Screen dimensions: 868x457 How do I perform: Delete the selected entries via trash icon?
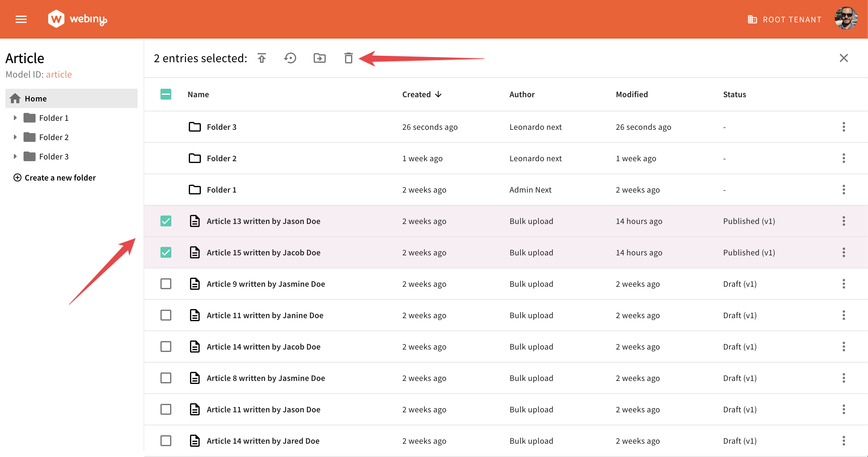tap(348, 58)
